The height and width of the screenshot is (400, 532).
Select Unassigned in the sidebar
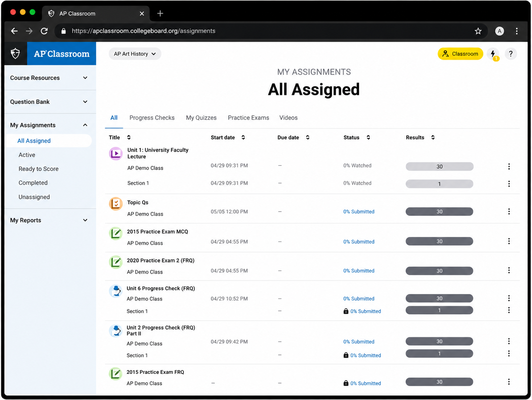[34, 197]
